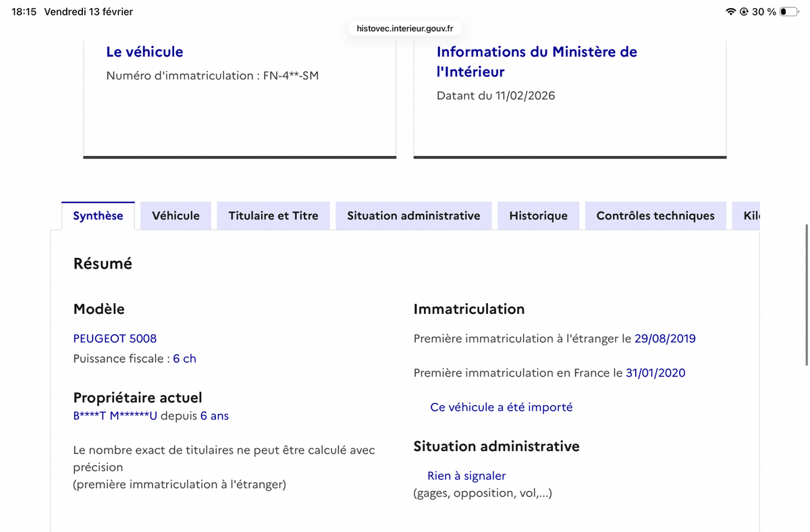Click the page vertical scrollbar
The width and height of the screenshot is (810, 532).
[x=806, y=296]
